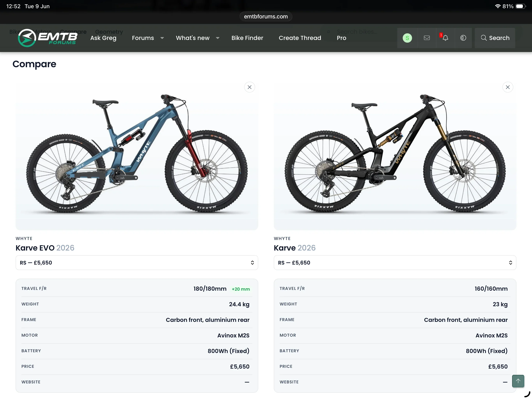Click the Karve 2026 £5,650 price row value

coord(498,366)
